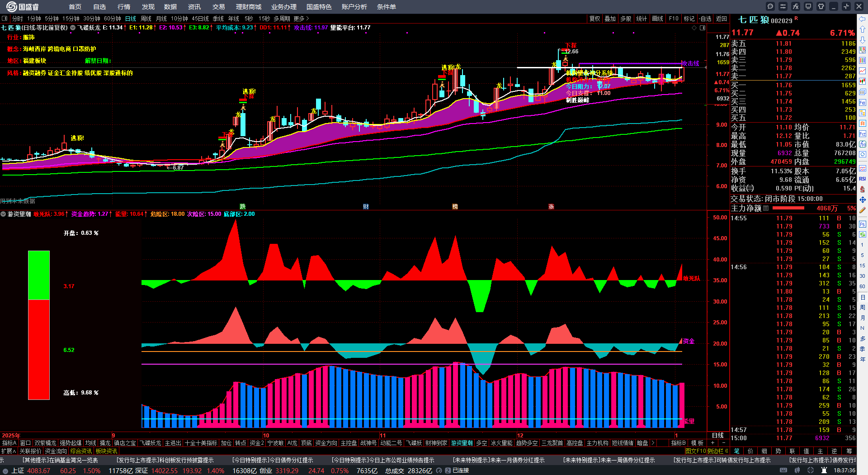This screenshot has width=868, height=475.
Task: Click the Guosheng logo at top left
Action: (22, 7)
